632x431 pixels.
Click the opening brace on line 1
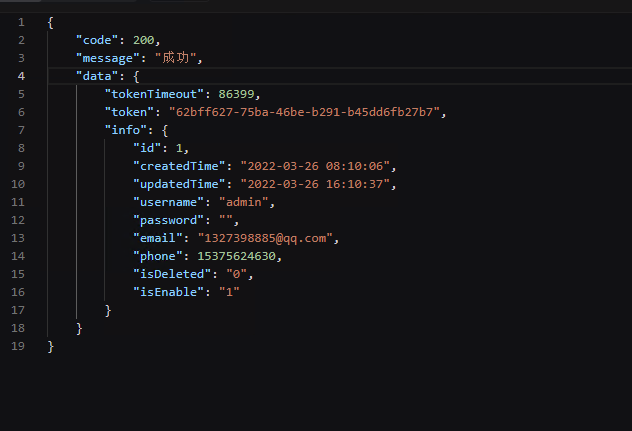(x=50, y=21)
